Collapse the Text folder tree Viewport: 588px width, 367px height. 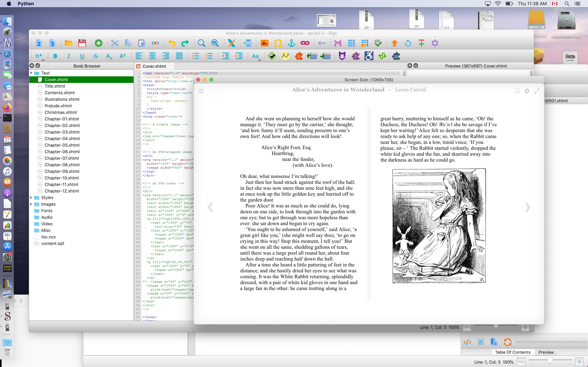point(31,73)
